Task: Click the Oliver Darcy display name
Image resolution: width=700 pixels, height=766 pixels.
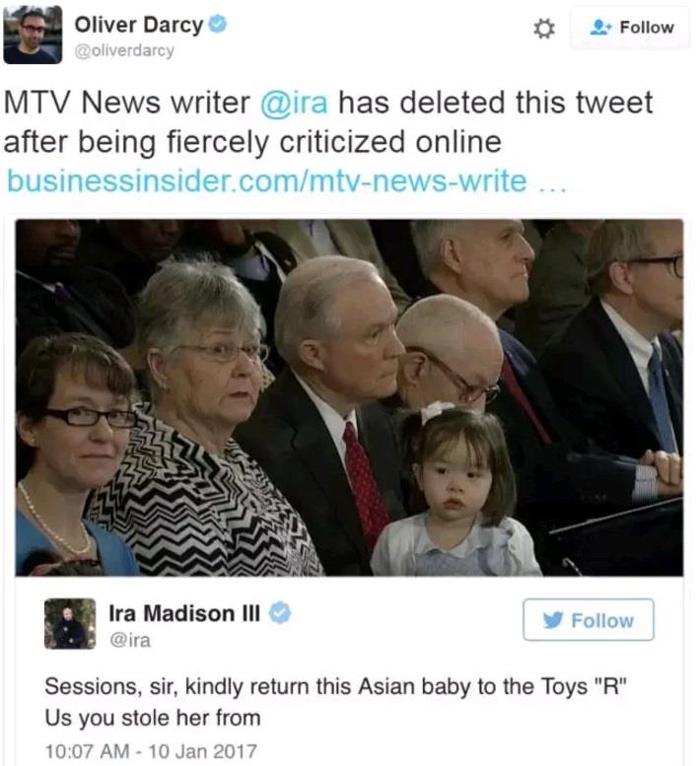Action: tap(139, 25)
